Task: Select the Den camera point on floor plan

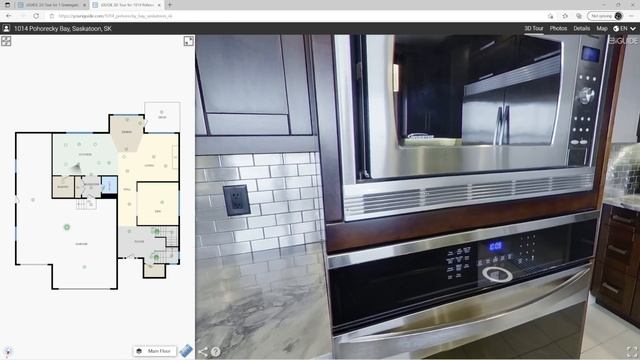Action: [x=162, y=202]
